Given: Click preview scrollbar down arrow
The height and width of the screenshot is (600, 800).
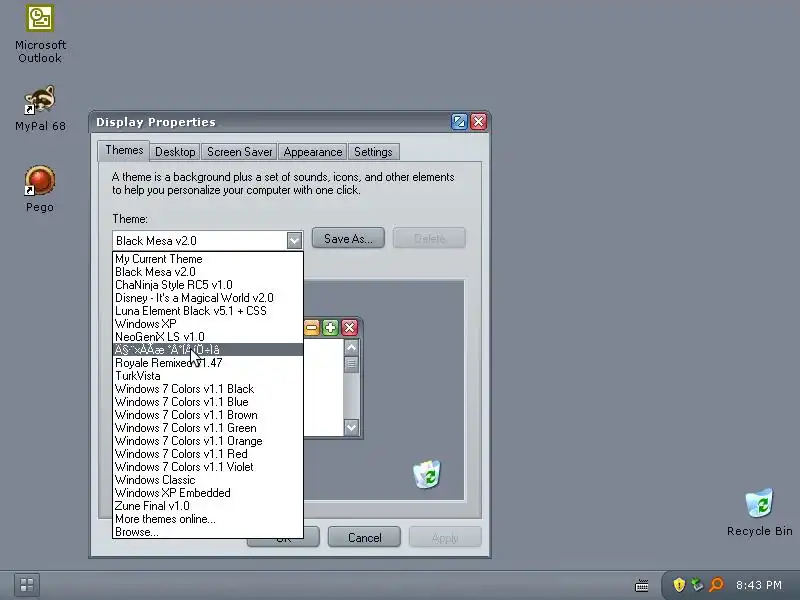Looking at the screenshot, I should [351, 427].
